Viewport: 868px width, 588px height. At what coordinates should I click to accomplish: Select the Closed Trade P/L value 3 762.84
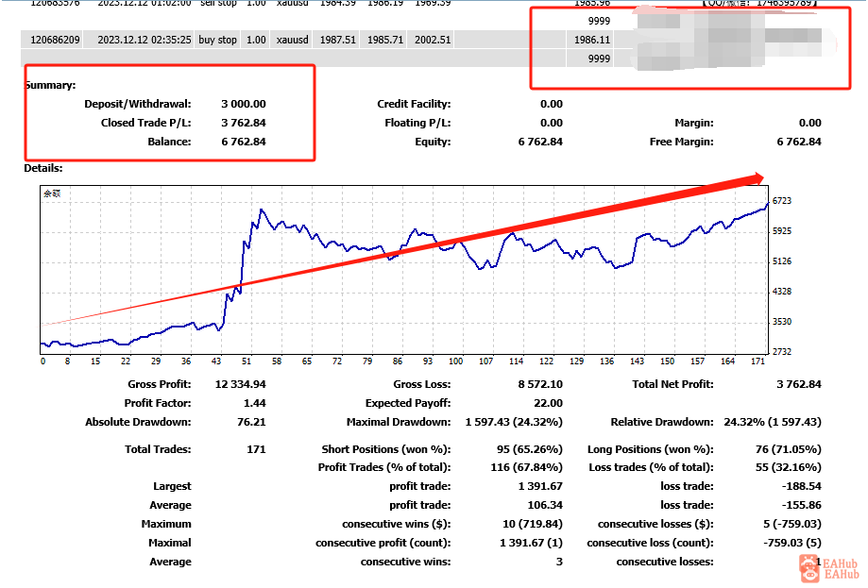pyautogui.click(x=244, y=123)
